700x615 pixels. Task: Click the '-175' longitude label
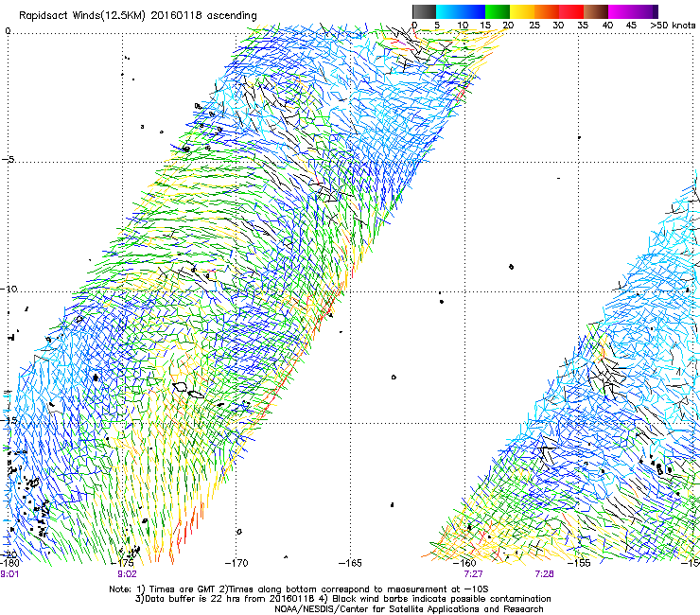pos(123,563)
